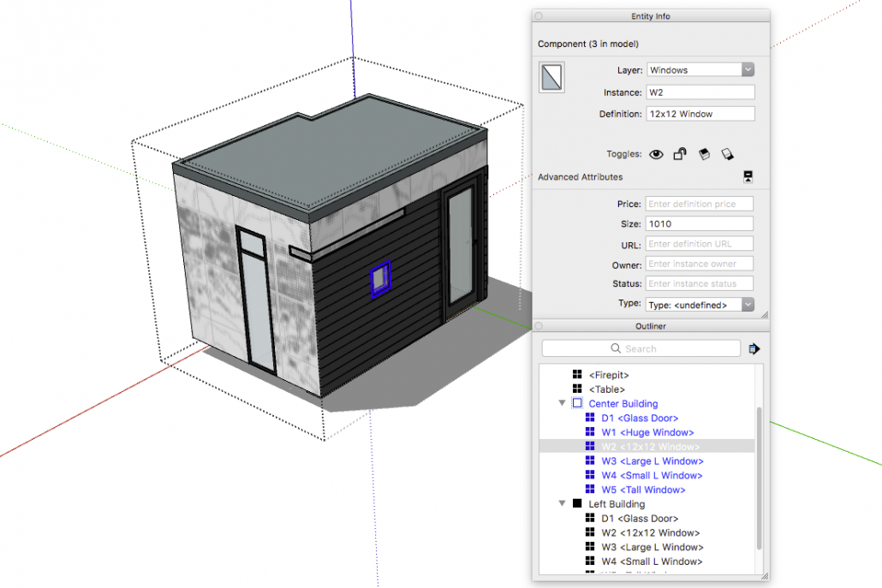
Task: Toggle the Cast Shadows icon
Action: pyautogui.click(x=704, y=154)
